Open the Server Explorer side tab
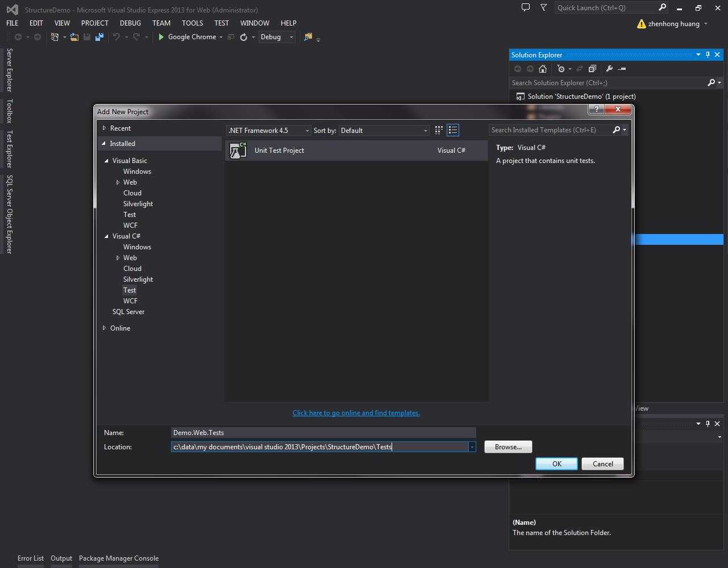728x568 pixels. [9, 70]
